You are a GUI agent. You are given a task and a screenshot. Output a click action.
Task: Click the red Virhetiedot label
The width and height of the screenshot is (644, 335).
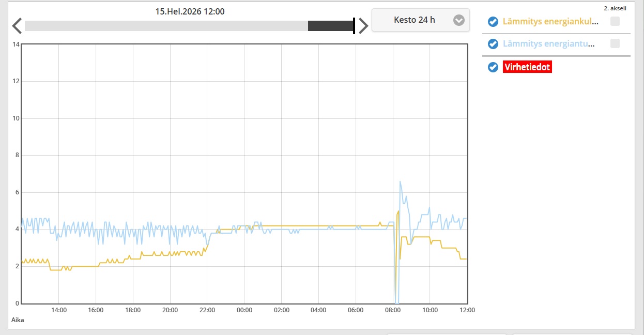(527, 67)
